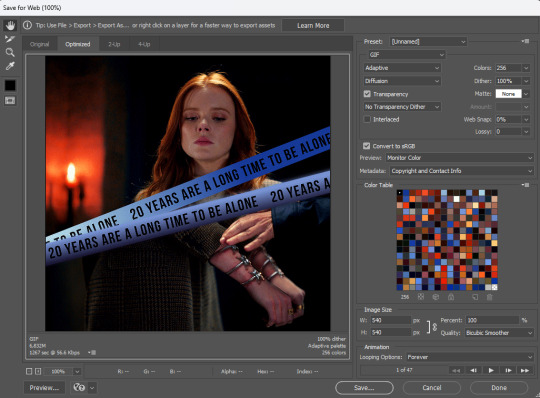Click the optimized GIF preview image

188,193
